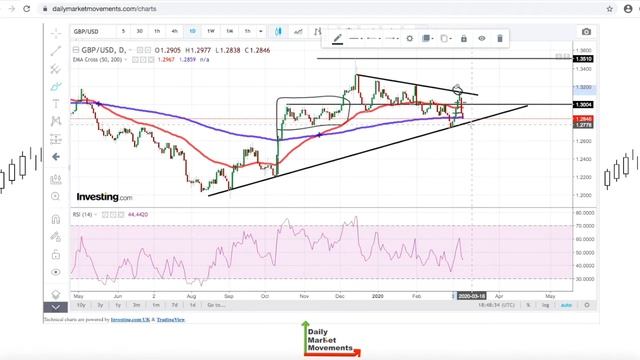640x360 pixels.
Task: Collapse the left toolbar with chevron button
Action: [56, 307]
